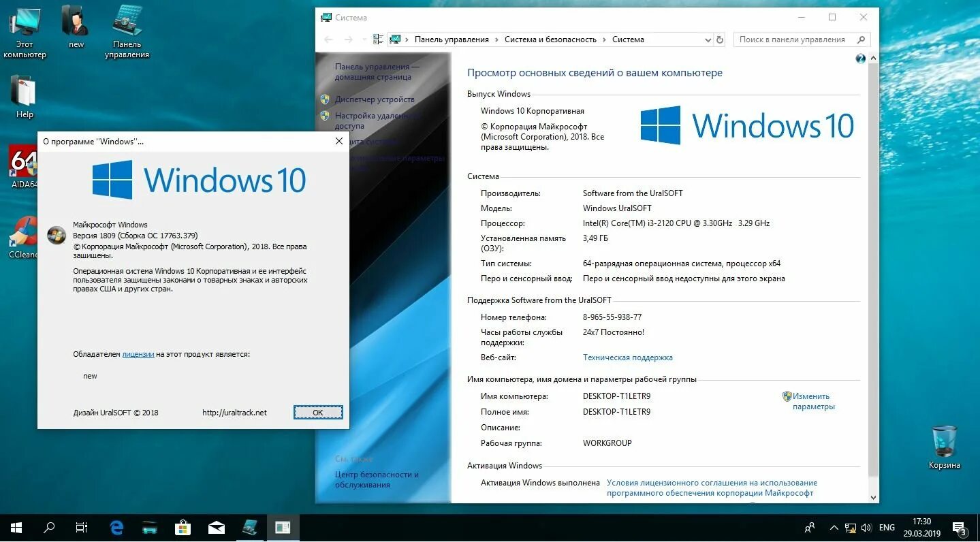Click the help question mark icon in Система

(860, 59)
